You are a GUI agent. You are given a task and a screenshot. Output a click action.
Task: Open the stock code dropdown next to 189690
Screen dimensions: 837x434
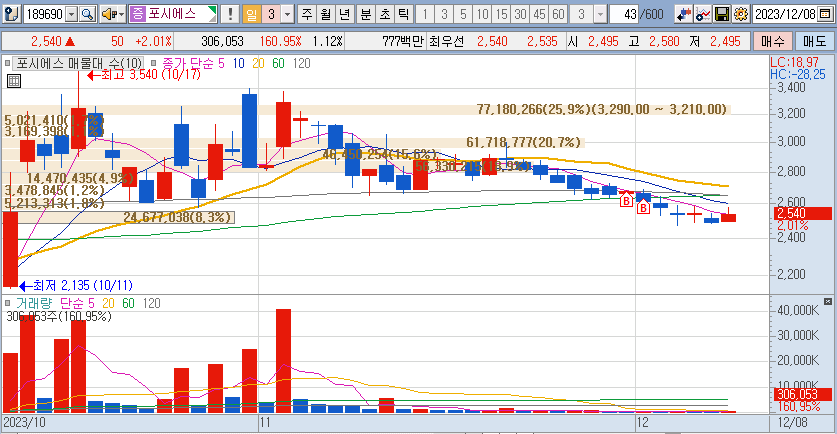(72, 14)
